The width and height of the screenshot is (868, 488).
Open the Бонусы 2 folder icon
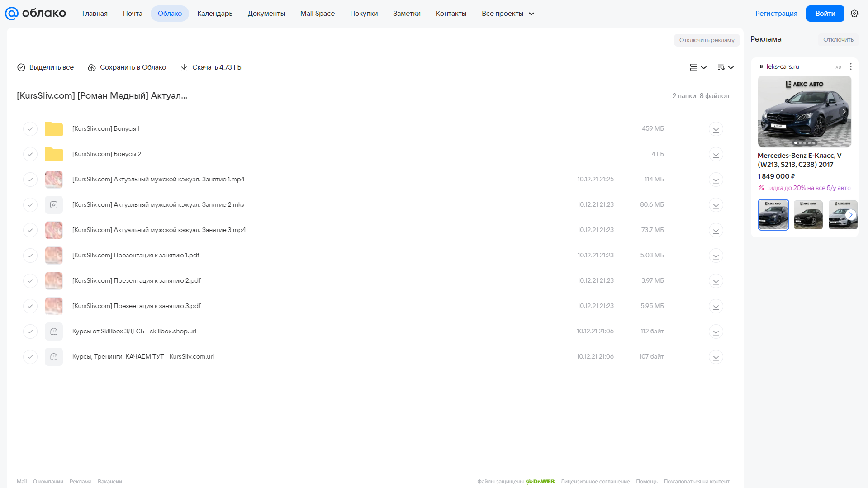(54, 154)
